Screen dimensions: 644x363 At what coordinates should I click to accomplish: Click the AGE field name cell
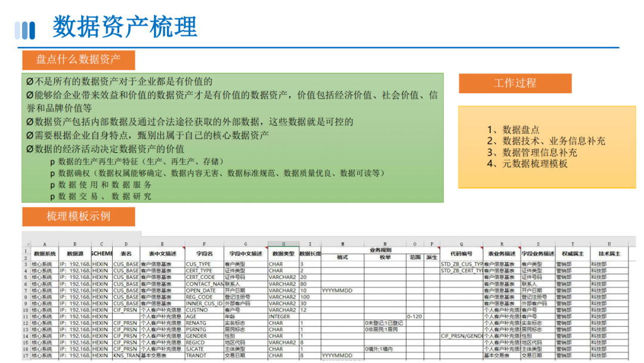(204, 317)
